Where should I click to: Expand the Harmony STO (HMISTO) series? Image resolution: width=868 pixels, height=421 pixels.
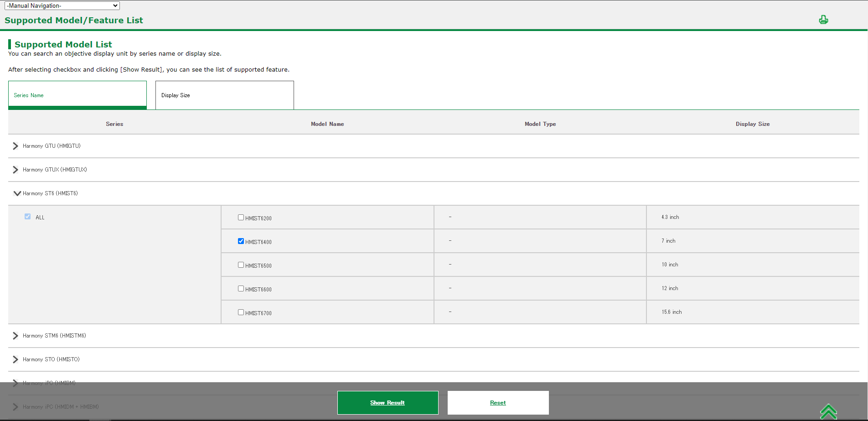(x=15, y=359)
